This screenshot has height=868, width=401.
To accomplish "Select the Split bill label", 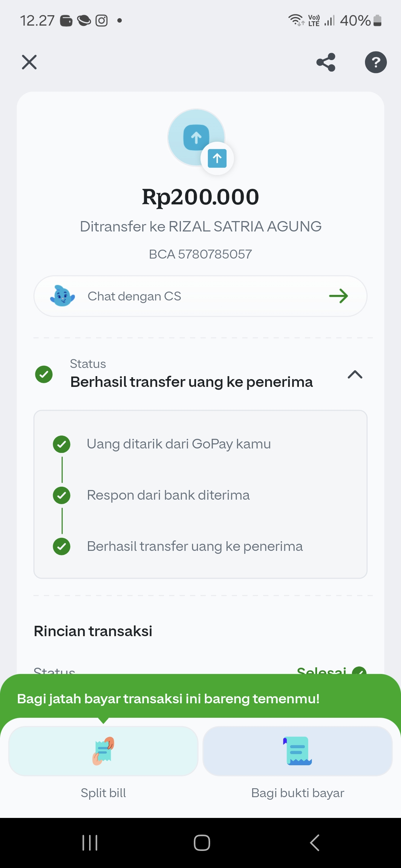I will [103, 793].
